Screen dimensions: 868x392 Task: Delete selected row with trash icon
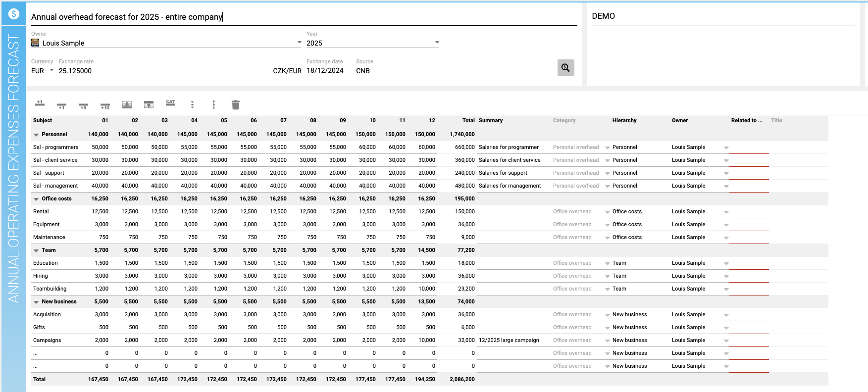pos(236,104)
